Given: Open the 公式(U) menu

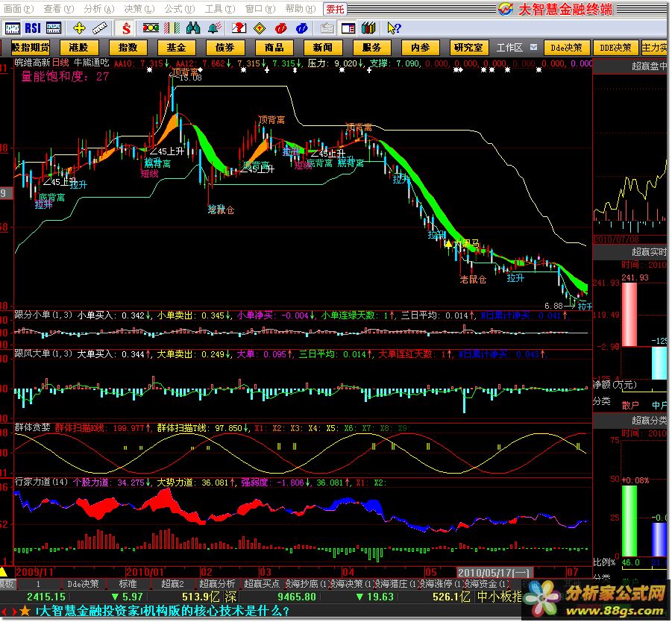Looking at the screenshot, I should pyautogui.click(x=180, y=8).
